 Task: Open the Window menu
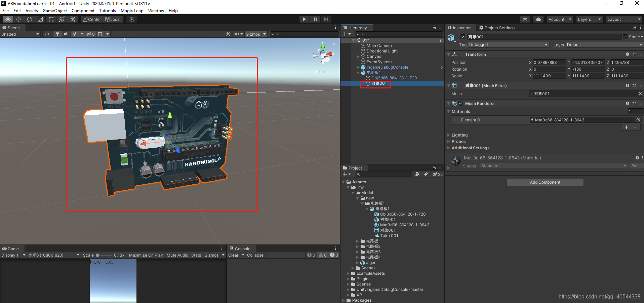click(x=156, y=10)
